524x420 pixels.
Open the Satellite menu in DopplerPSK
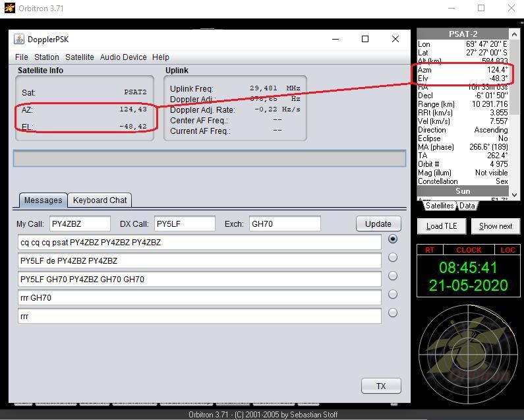pyautogui.click(x=80, y=57)
